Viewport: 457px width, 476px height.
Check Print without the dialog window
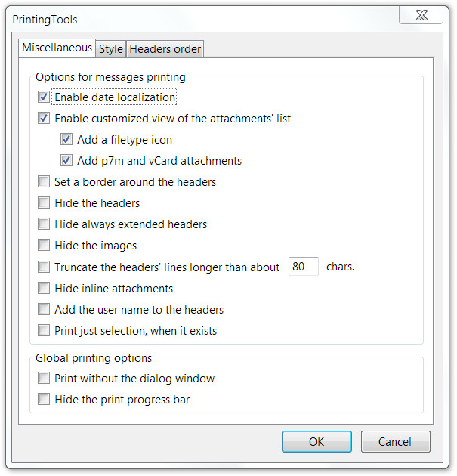click(x=44, y=379)
